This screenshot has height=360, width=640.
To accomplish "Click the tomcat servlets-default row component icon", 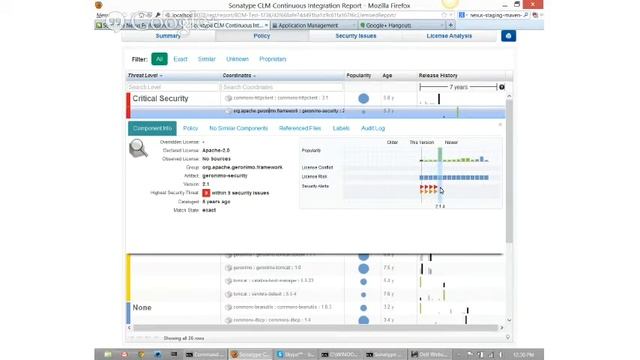I will [229, 294].
